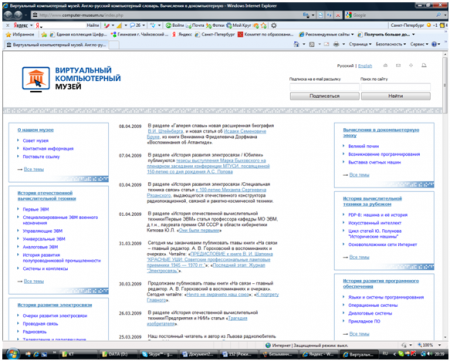Click the browser address bar URL
Screen dimensions: 450x361
pyautogui.click(x=81, y=15)
